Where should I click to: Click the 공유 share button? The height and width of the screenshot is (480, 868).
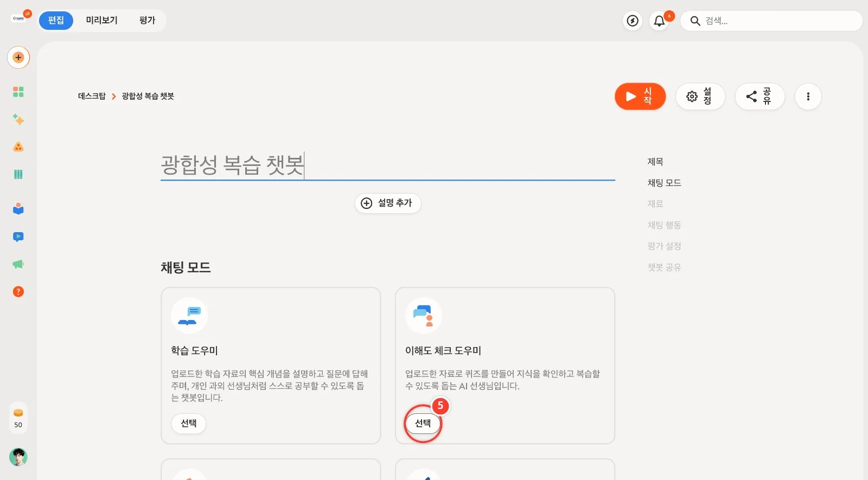(x=760, y=97)
